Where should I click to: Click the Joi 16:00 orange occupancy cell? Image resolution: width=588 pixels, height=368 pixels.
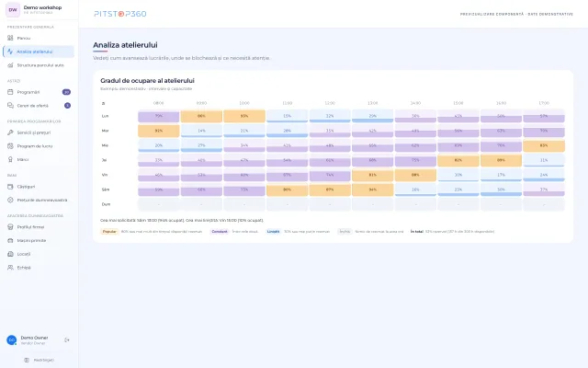tap(501, 160)
